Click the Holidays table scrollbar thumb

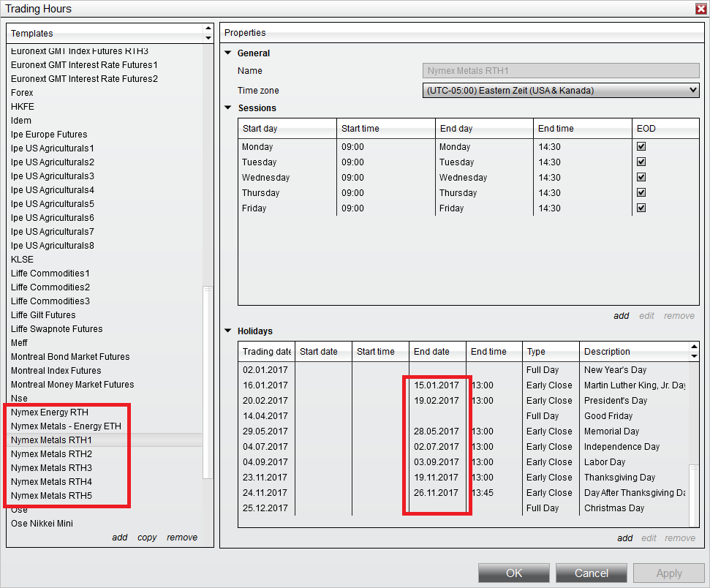coord(694,495)
